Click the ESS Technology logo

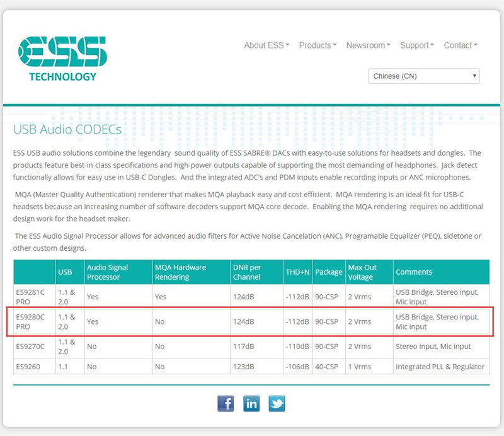pyautogui.click(x=62, y=59)
